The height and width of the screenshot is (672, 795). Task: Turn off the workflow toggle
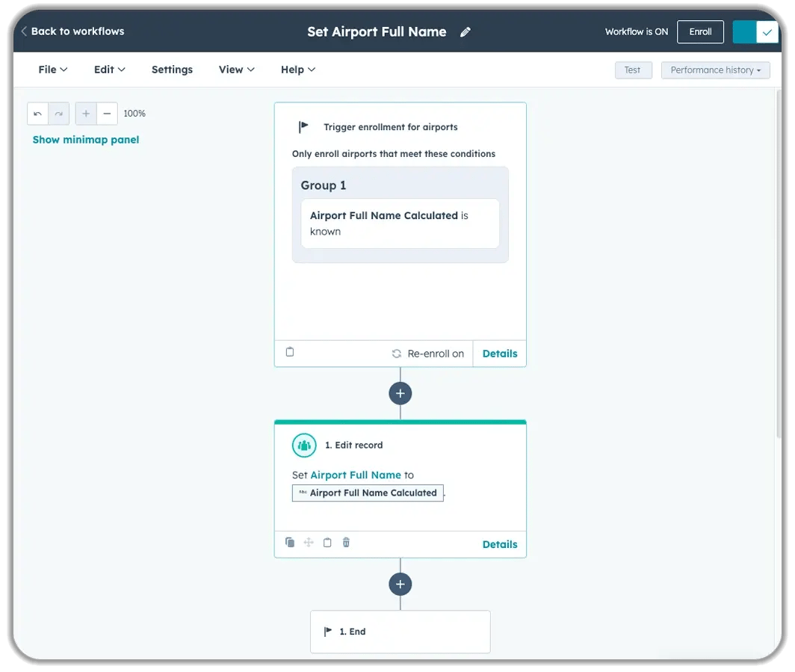755,31
